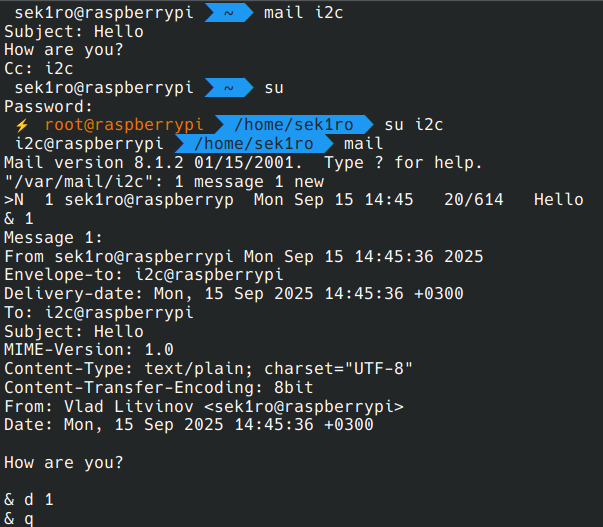This screenshot has width=603, height=527.
Task: Click the "Cc: i2c" line
Action: tap(38, 69)
